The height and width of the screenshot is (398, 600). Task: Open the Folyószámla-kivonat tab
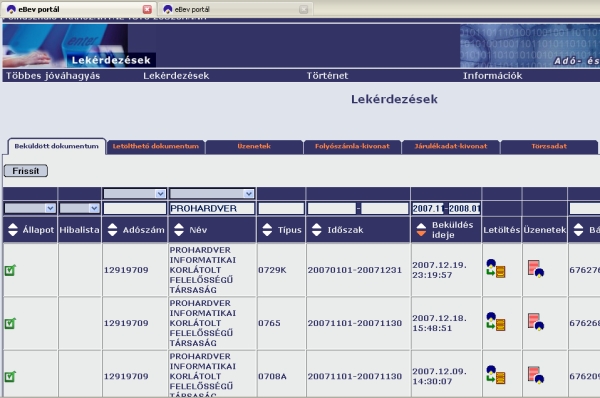click(352, 146)
